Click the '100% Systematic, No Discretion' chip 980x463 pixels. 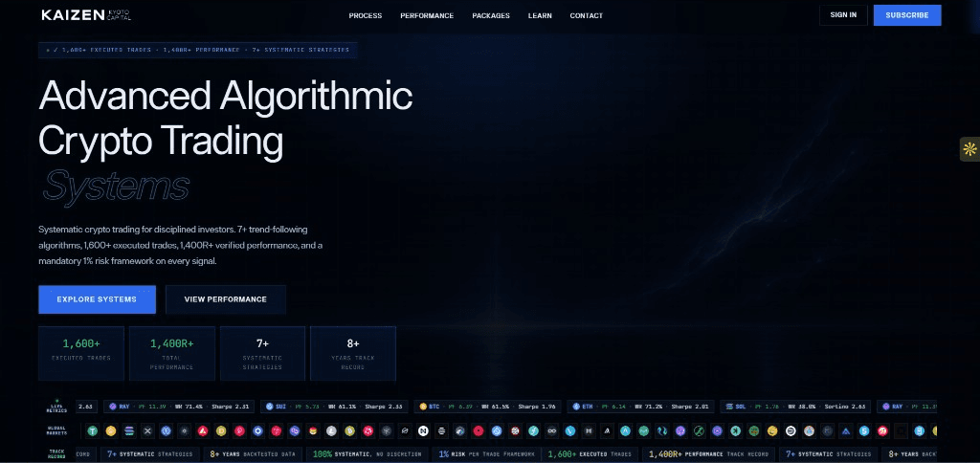367,454
